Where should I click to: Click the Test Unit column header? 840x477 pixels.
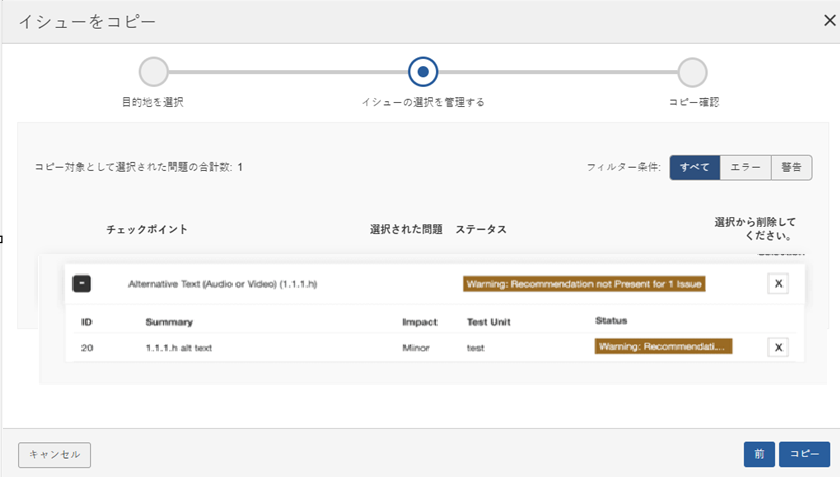490,322
